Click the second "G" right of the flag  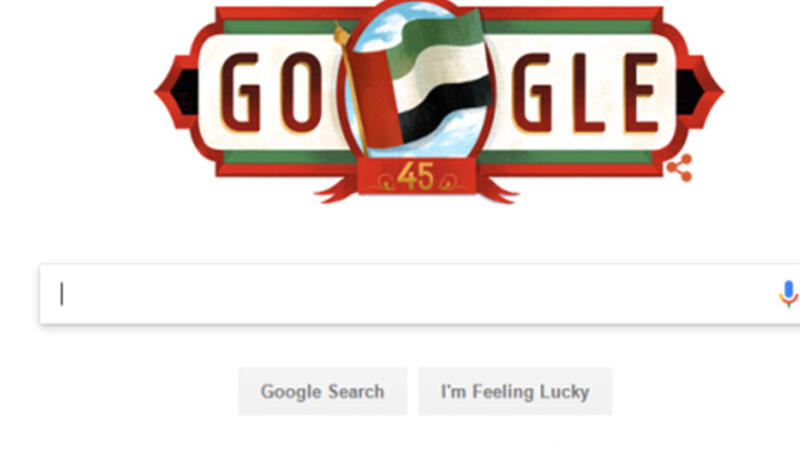pos(531,93)
